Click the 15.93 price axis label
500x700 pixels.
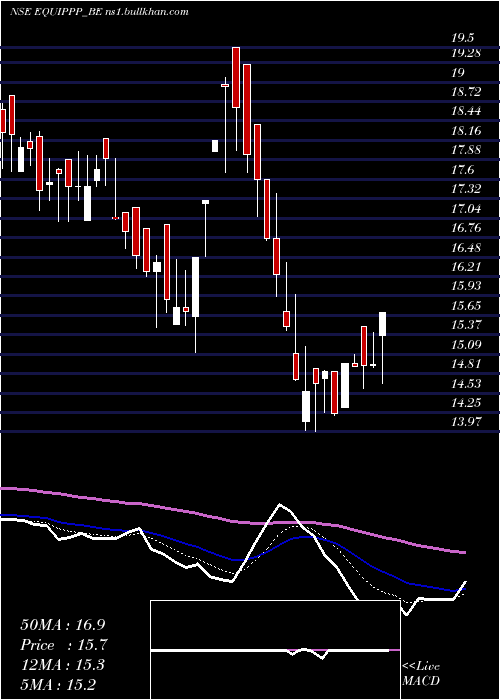466,286
